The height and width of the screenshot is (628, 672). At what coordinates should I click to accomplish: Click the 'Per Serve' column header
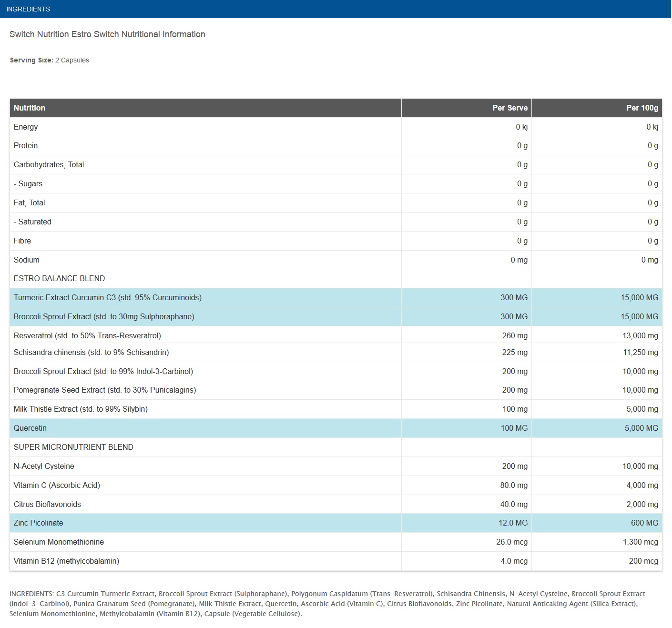coord(467,108)
